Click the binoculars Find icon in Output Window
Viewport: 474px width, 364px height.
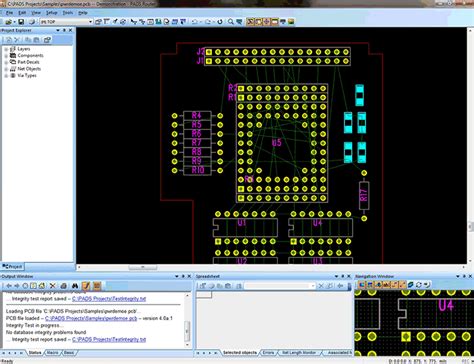(75, 286)
